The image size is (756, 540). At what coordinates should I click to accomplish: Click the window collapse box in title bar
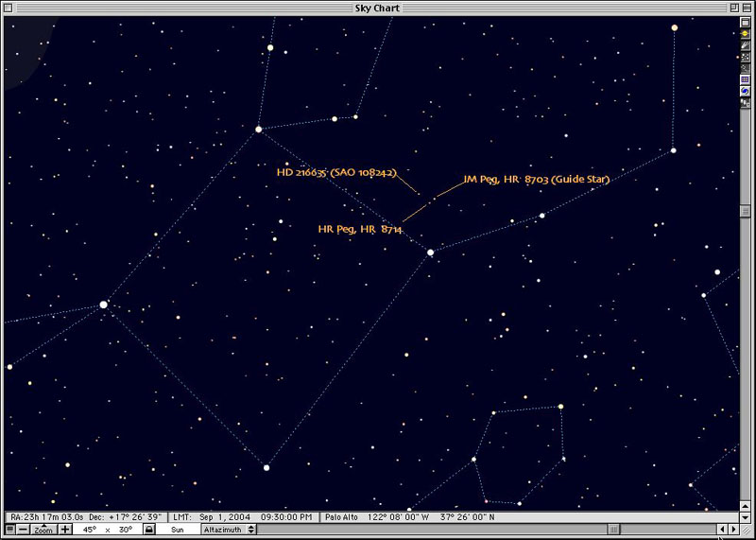(x=747, y=8)
